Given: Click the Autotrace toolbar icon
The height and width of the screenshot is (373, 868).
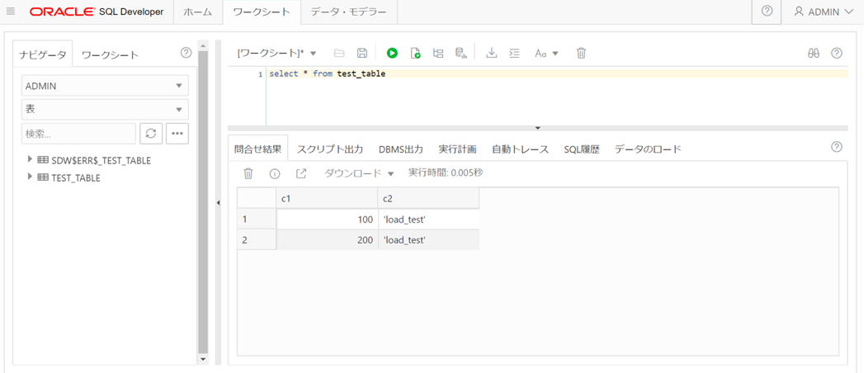Looking at the screenshot, I should [460, 53].
